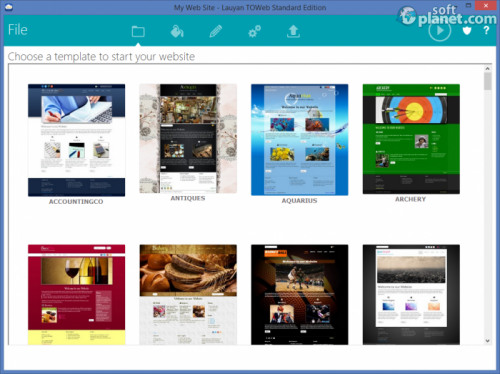Open help with the question mark icon
The height and width of the screenshot is (374, 500).
pos(486,30)
